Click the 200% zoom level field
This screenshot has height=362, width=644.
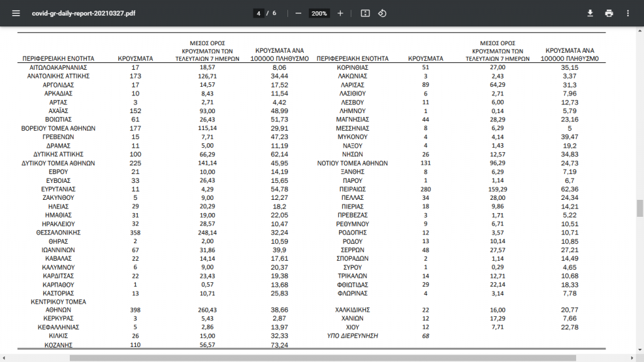(x=319, y=13)
